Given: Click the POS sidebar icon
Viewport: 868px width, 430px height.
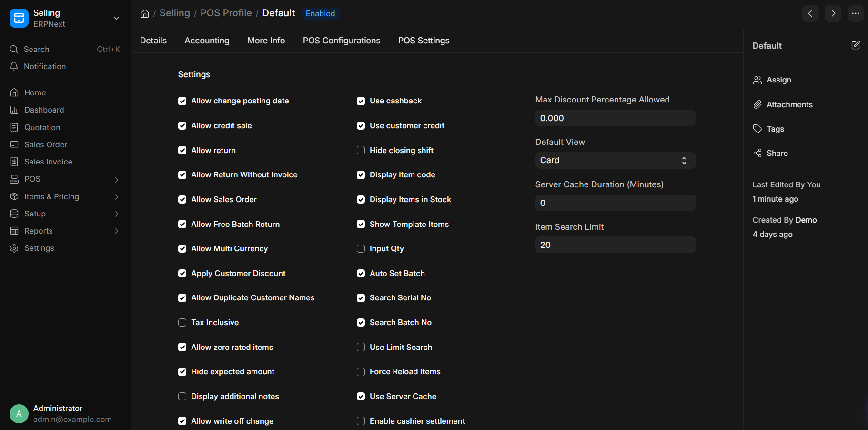Looking at the screenshot, I should coord(14,179).
